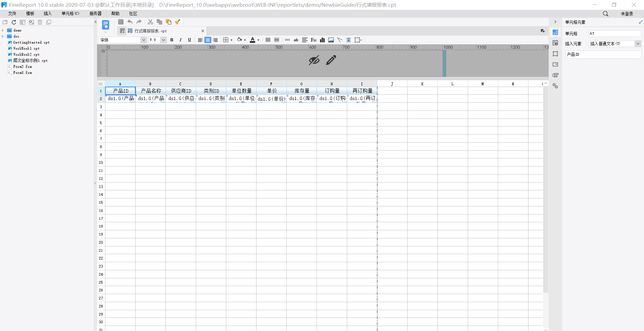Viewport: 644px width, 331px height.
Task: Open the 单元格 menu
Action: coord(70,13)
